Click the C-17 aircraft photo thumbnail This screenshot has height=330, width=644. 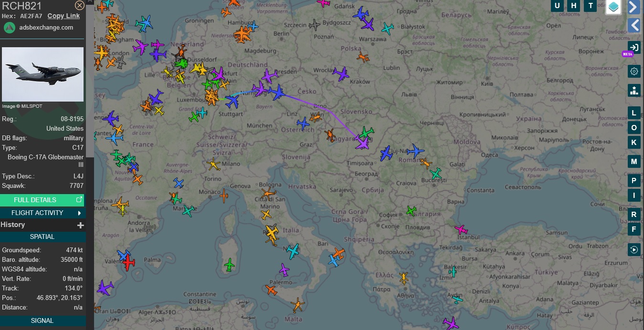(43, 74)
